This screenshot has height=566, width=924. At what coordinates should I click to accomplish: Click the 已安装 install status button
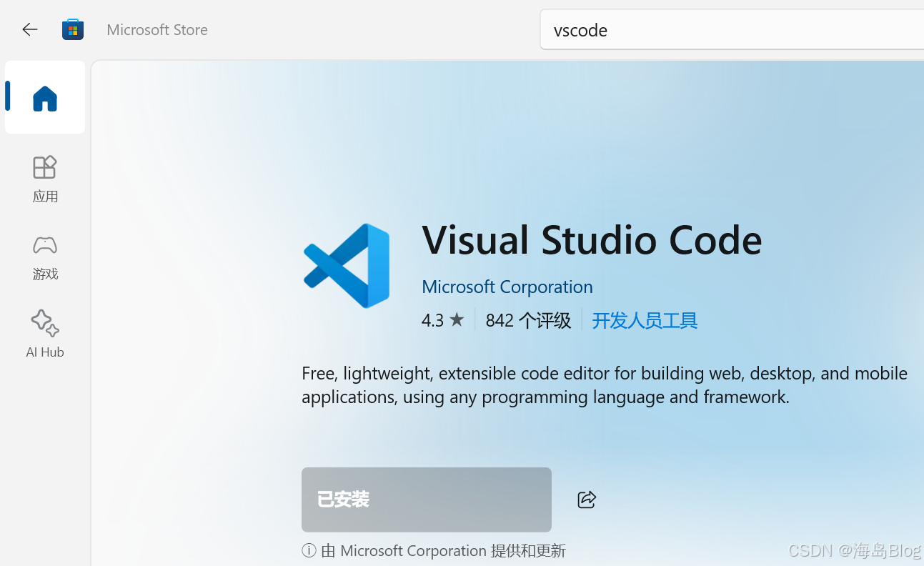click(426, 500)
